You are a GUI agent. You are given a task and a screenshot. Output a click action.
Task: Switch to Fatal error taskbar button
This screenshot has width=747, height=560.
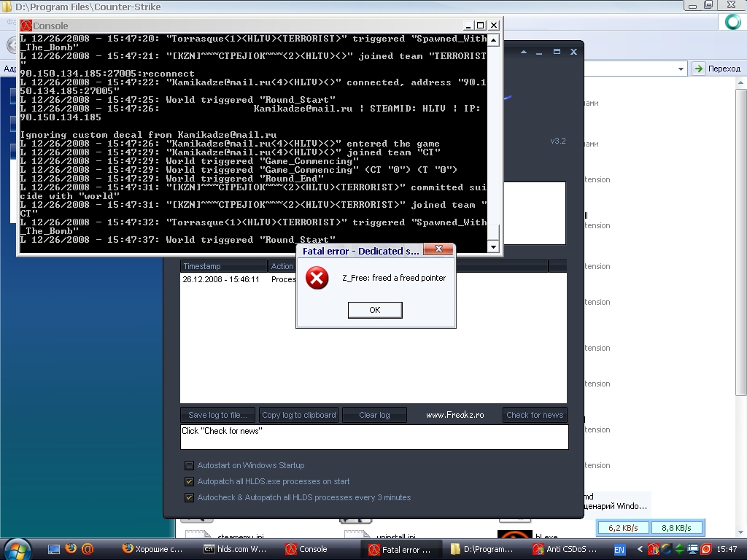click(401, 550)
